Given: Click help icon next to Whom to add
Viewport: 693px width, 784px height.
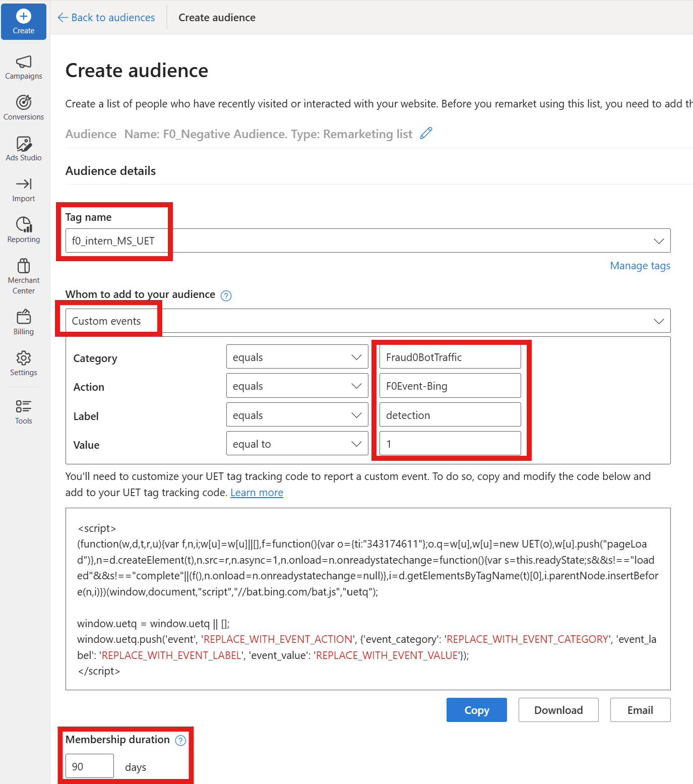Looking at the screenshot, I should [x=226, y=296].
